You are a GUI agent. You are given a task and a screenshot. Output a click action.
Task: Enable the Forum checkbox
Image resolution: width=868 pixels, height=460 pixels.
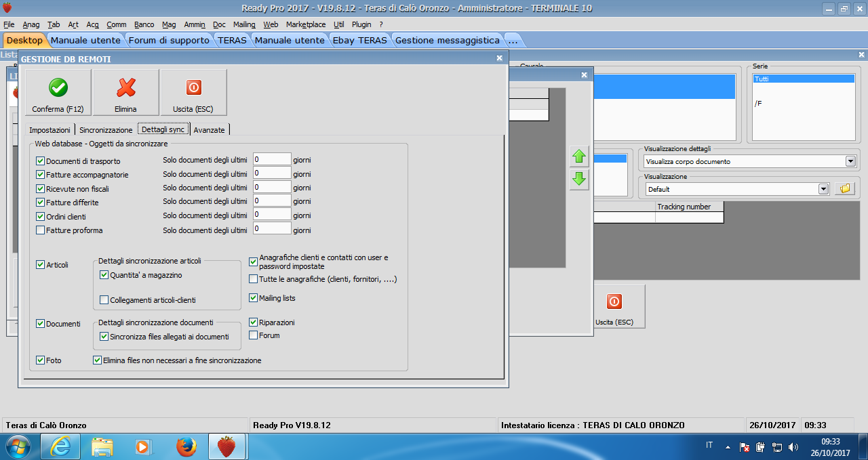(x=254, y=335)
